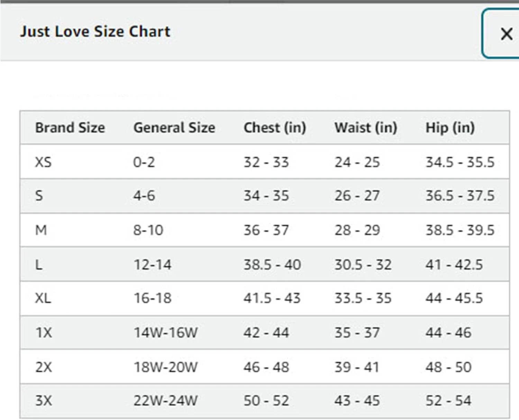Click chest value 38.5 - 40
This screenshot has width=519, height=420.
click(x=272, y=264)
